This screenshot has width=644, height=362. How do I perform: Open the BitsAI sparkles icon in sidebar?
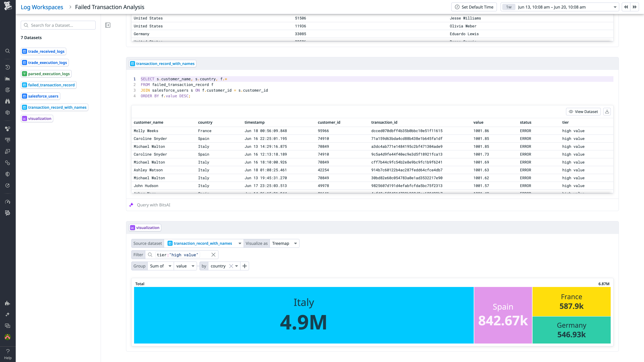click(x=8, y=314)
